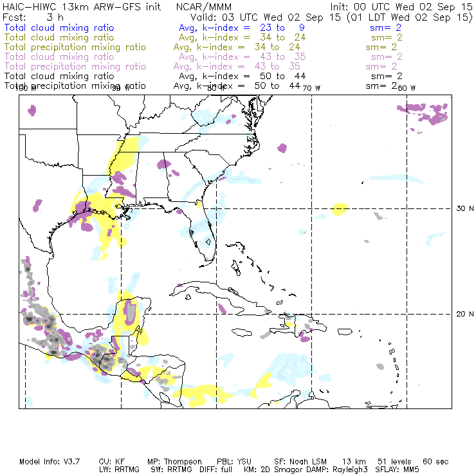The height and width of the screenshot is (476, 476).
Task: Click the blue 'sm= 2' value
Action: coord(385,28)
